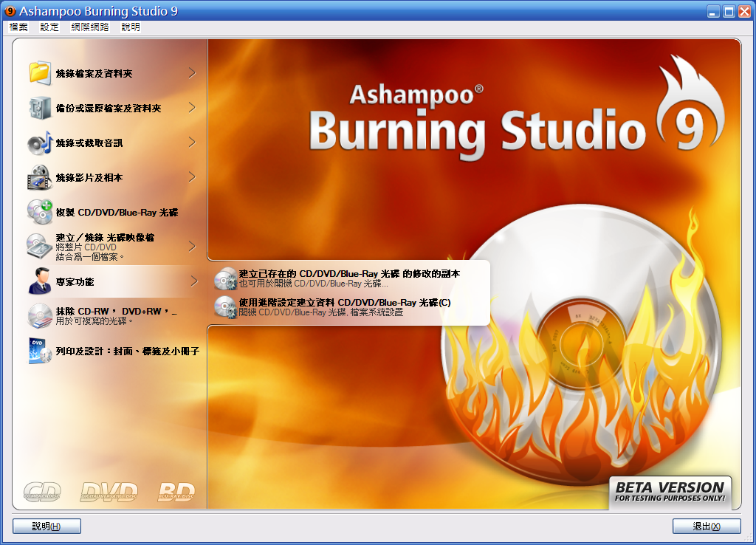Expand the 建立／燒錄 光碟映像檔 submenu arrow
Image resolution: width=756 pixels, height=545 pixels.
(x=193, y=247)
